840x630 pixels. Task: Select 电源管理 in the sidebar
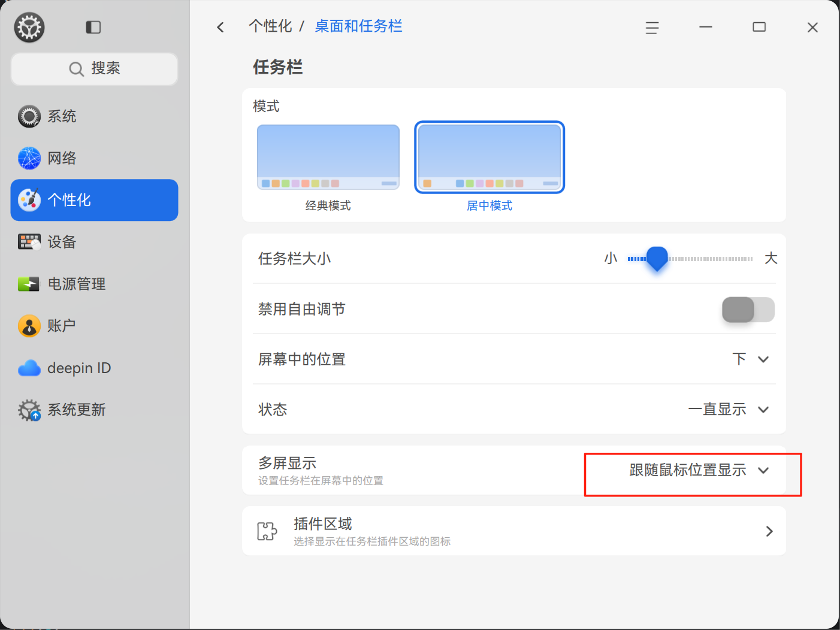click(x=94, y=284)
